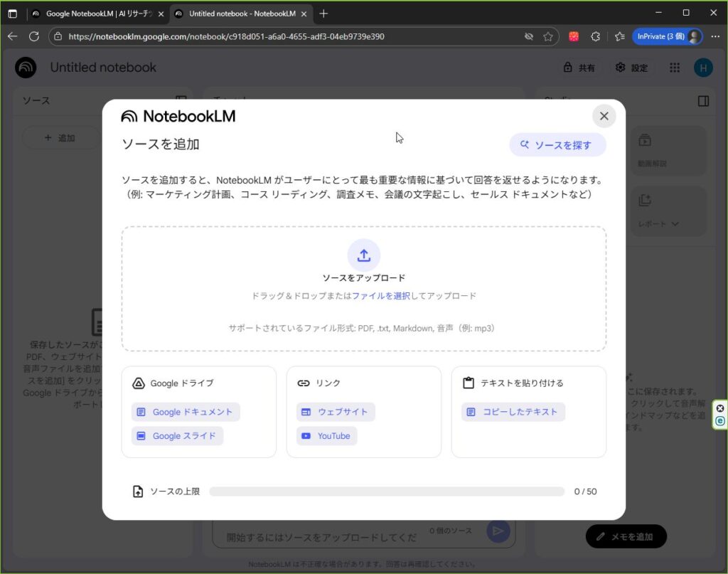This screenshot has height=574, width=728.
Task: Paste コピーしたテキスト as source
Action: click(x=513, y=412)
